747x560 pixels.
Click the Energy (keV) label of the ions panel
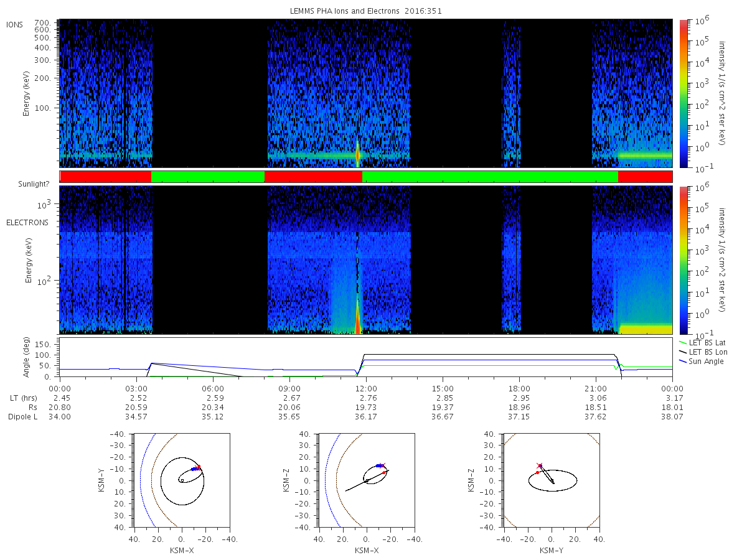(27, 93)
